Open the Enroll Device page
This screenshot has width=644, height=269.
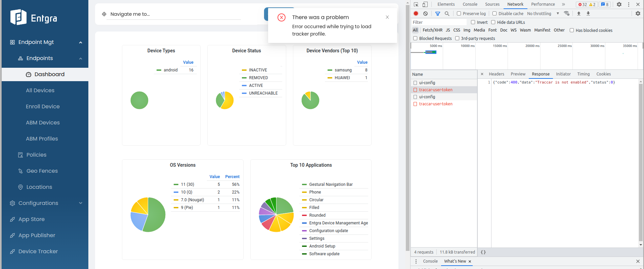pos(43,106)
